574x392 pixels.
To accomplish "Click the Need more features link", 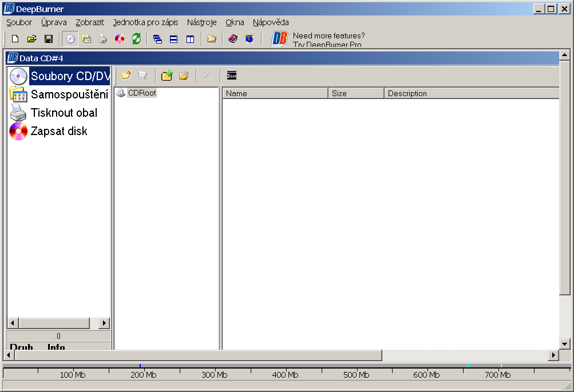I will coord(328,36).
